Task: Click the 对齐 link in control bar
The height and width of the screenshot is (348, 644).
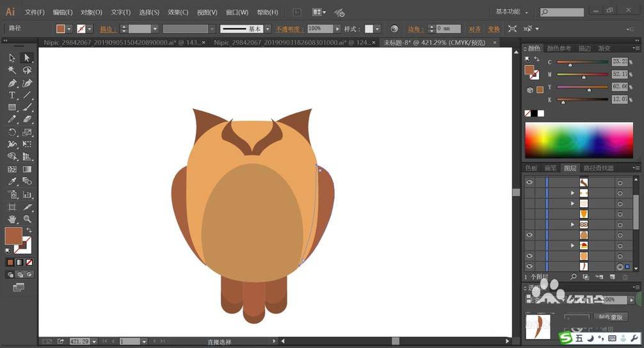Action: 475,29
